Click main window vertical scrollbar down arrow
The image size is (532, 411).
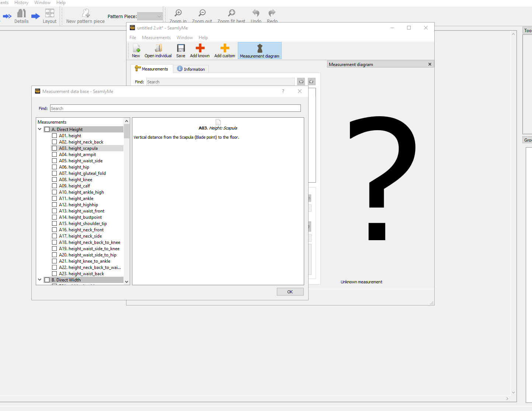[x=513, y=393]
